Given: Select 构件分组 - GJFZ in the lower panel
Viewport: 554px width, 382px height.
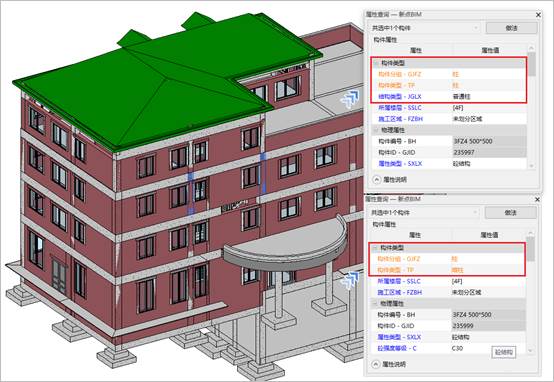Looking at the screenshot, I should pyautogui.click(x=448, y=259).
